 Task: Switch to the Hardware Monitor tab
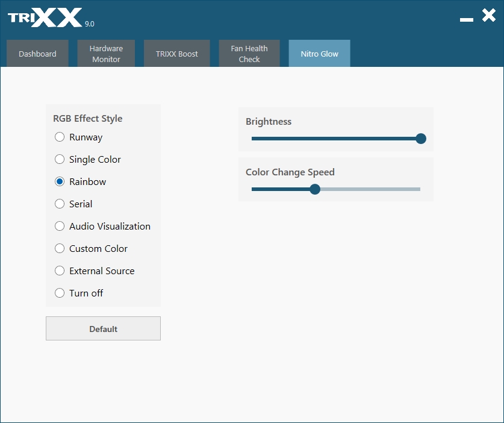pos(106,54)
